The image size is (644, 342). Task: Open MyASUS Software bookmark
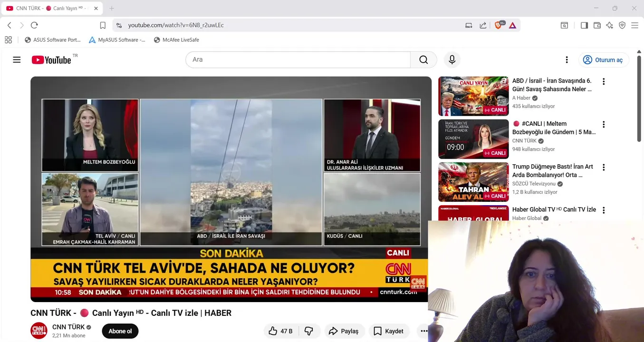click(117, 40)
